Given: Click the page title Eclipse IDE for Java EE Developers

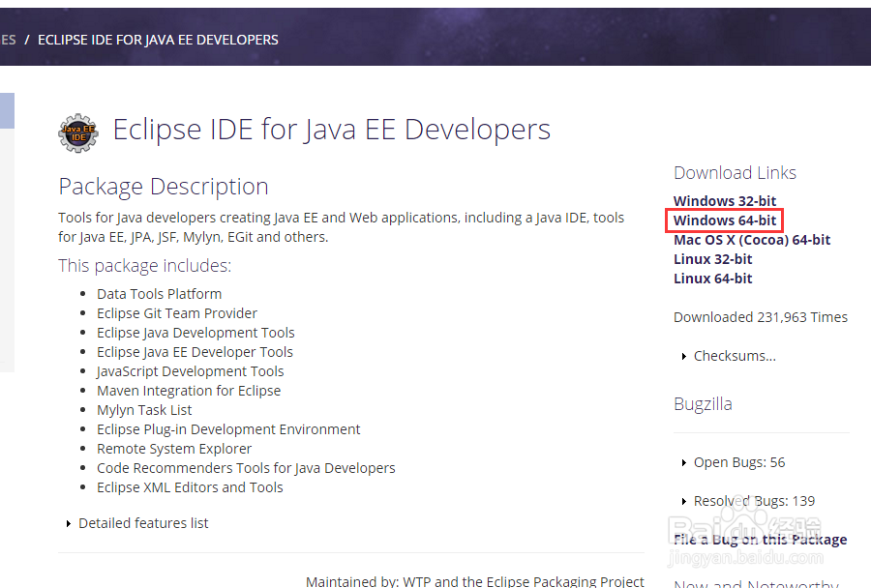Looking at the screenshot, I should (x=332, y=130).
